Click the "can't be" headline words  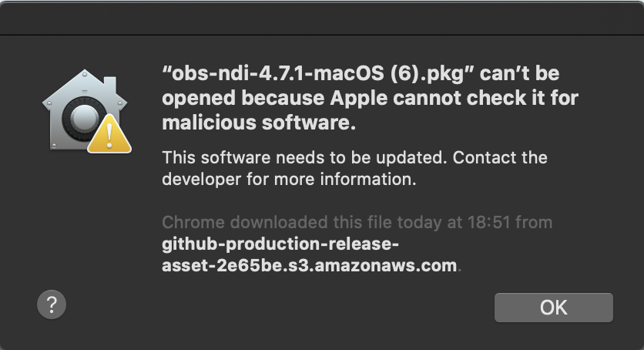[x=519, y=73]
